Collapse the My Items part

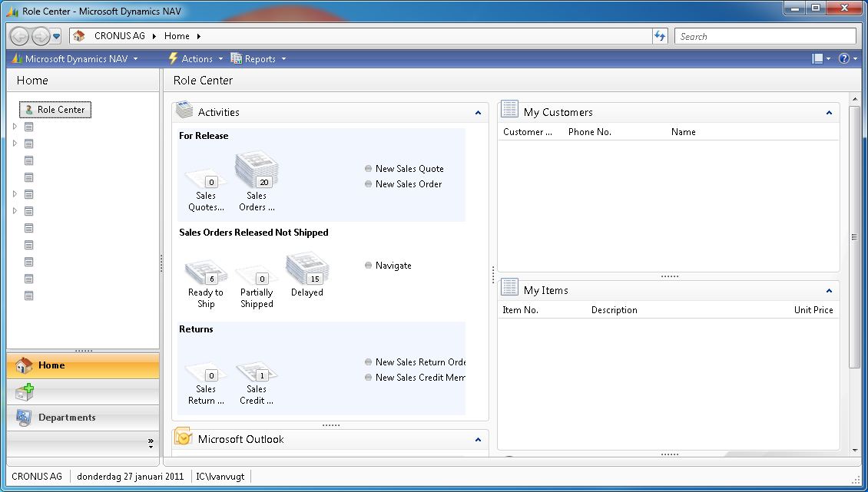pyautogui.click(x=829, y=291)
